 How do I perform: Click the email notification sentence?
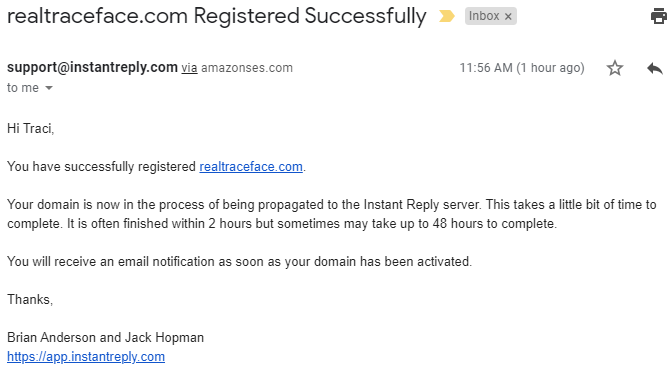click(x=239, y=261)
